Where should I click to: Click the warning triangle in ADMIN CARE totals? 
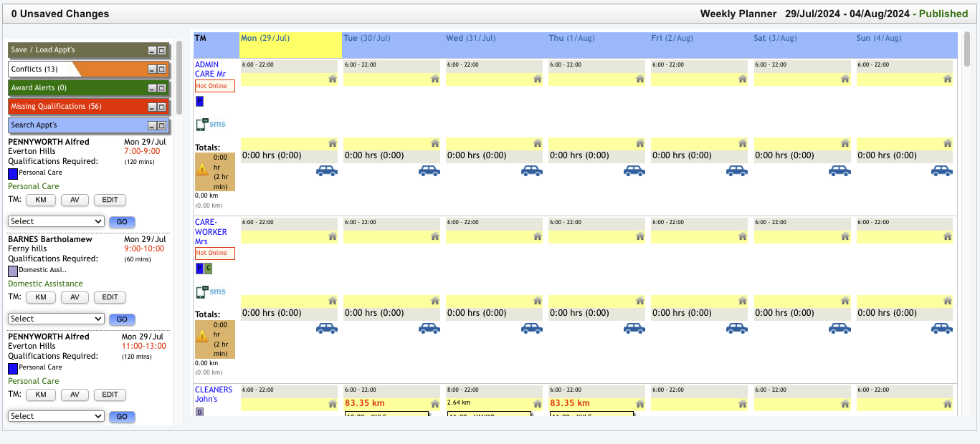tap(202, 170)
